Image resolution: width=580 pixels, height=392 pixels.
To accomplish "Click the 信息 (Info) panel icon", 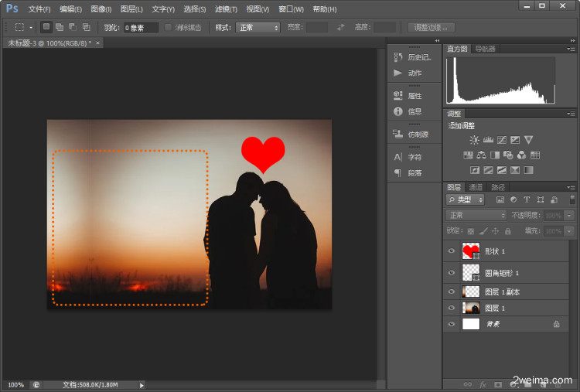I will (x=398, y=111).
